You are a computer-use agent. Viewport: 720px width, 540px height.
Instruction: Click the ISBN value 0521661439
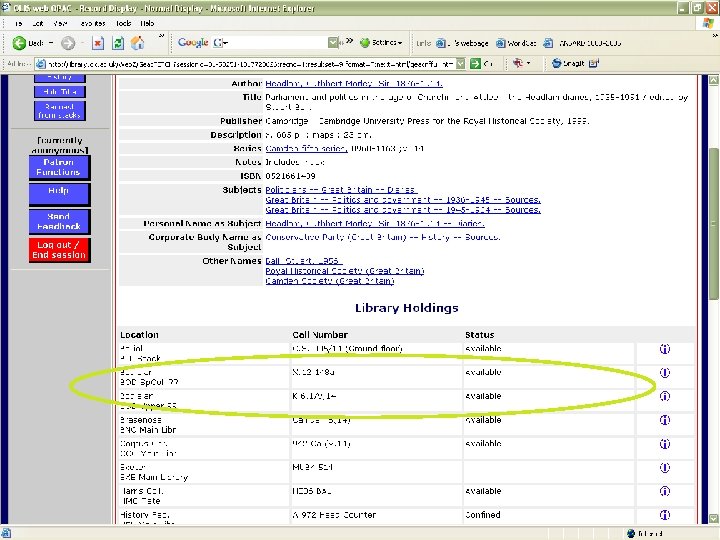click(x=290, y=176)
